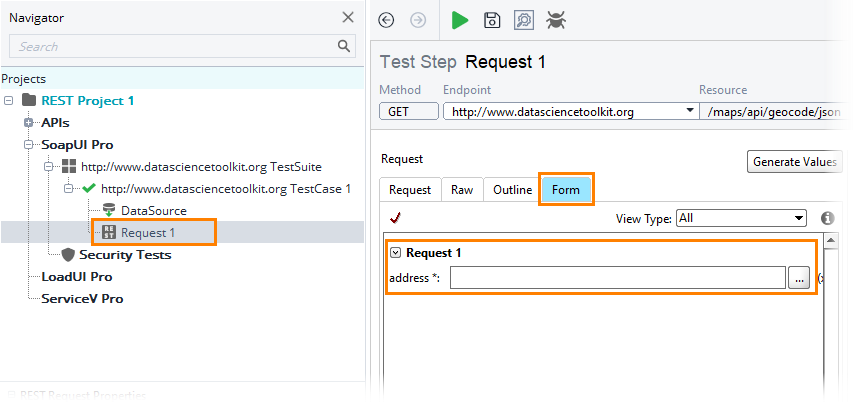Open the View Type dropdown
Image resolution: width=854 pixels, height=403 pixels.
tap(741, 218)
